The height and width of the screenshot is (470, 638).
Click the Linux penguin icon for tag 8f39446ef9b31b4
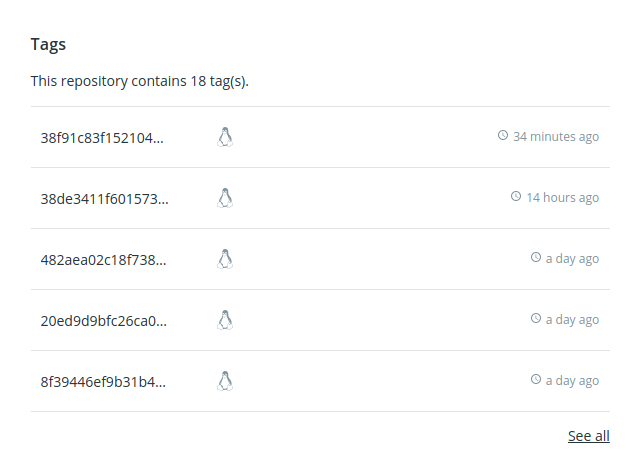pos(225,381)
